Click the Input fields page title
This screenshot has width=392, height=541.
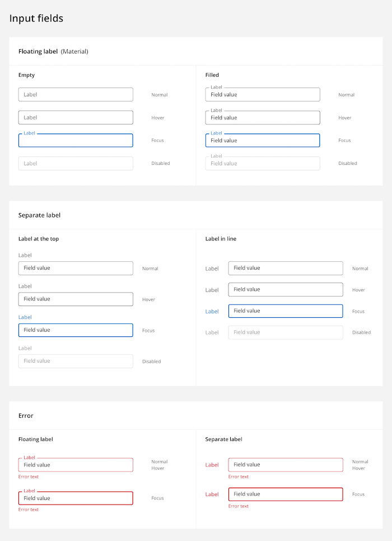click(36, 19)
